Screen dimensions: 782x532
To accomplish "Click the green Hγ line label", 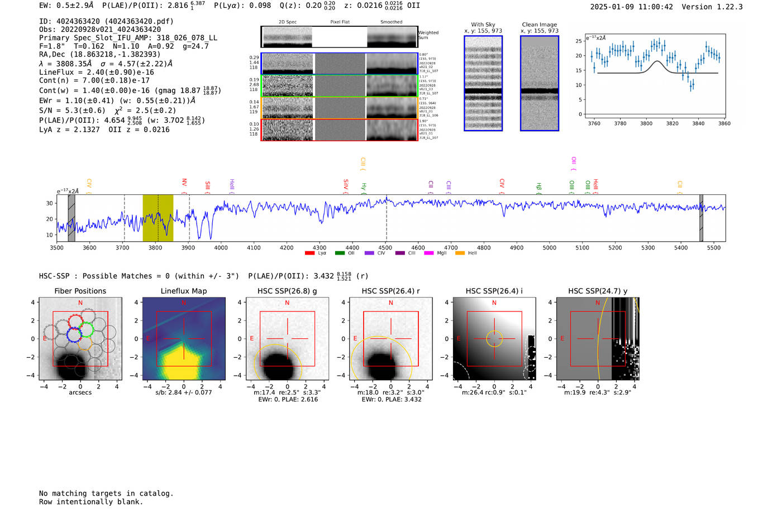I will pyautogui.click(x=364, y=188).
